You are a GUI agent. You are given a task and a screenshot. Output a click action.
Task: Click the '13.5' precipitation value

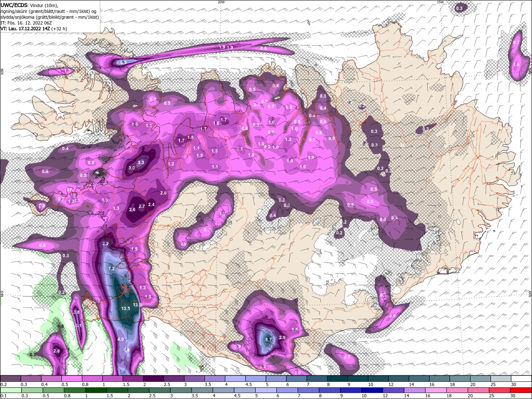coord(126,308)
